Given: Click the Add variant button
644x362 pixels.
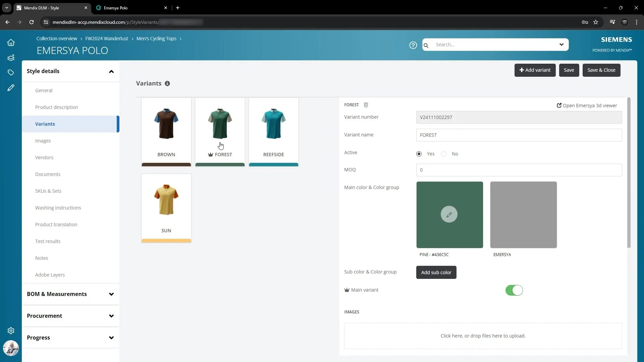Looking at the screenshot, I should (535, 70).
